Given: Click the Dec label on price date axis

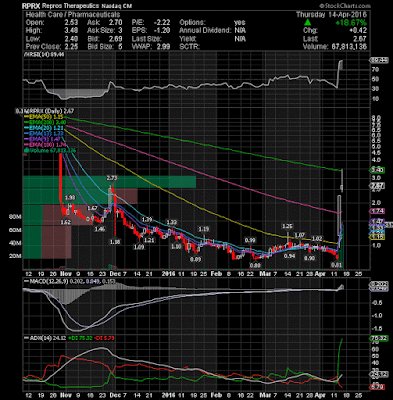Looking at the screenshot, I should (115, 274).
